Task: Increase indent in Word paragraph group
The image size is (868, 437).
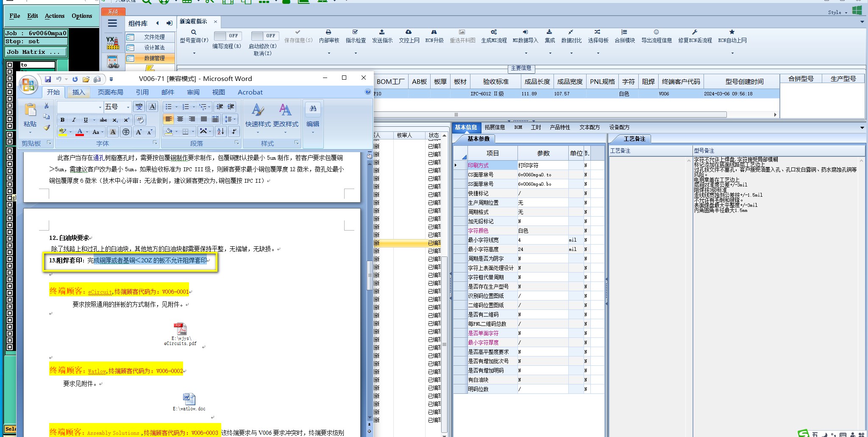Action: coord(231,107)
